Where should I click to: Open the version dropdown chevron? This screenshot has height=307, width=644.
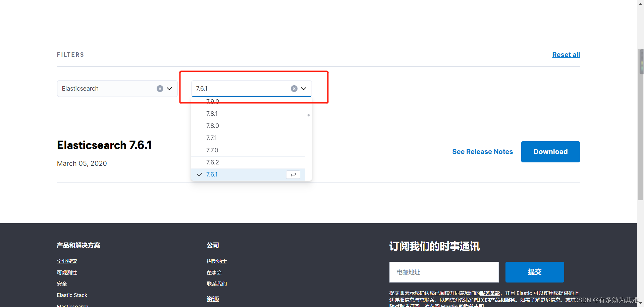304,88
